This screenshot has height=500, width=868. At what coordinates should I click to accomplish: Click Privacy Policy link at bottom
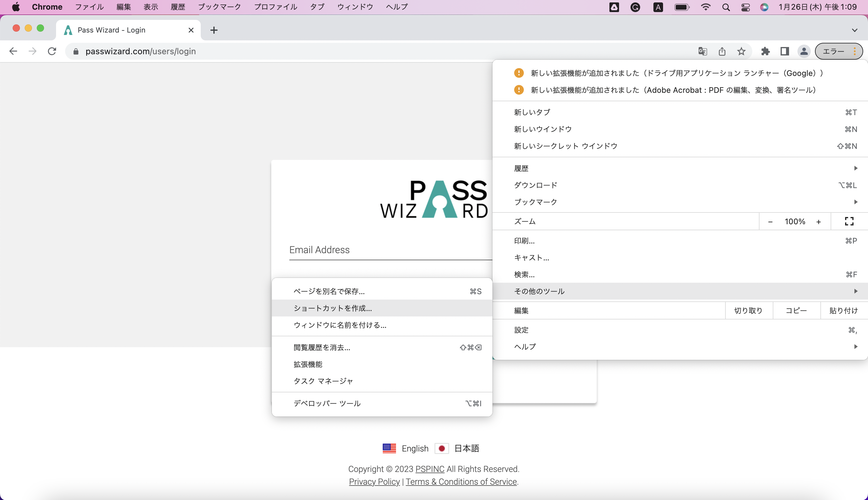click(374, 482)
